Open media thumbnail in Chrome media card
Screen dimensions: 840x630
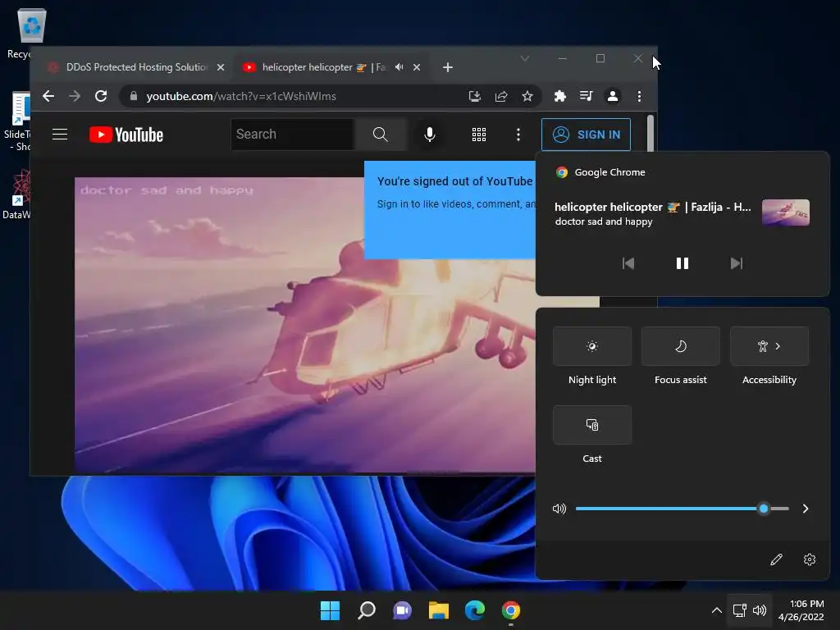coord(785,212)
